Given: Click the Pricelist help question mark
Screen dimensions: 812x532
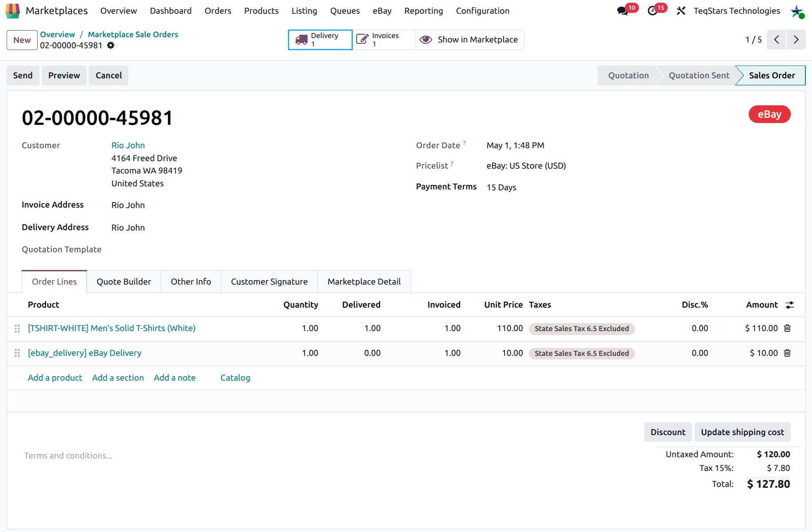Looking at the screenshot, I should coord(452,163).
